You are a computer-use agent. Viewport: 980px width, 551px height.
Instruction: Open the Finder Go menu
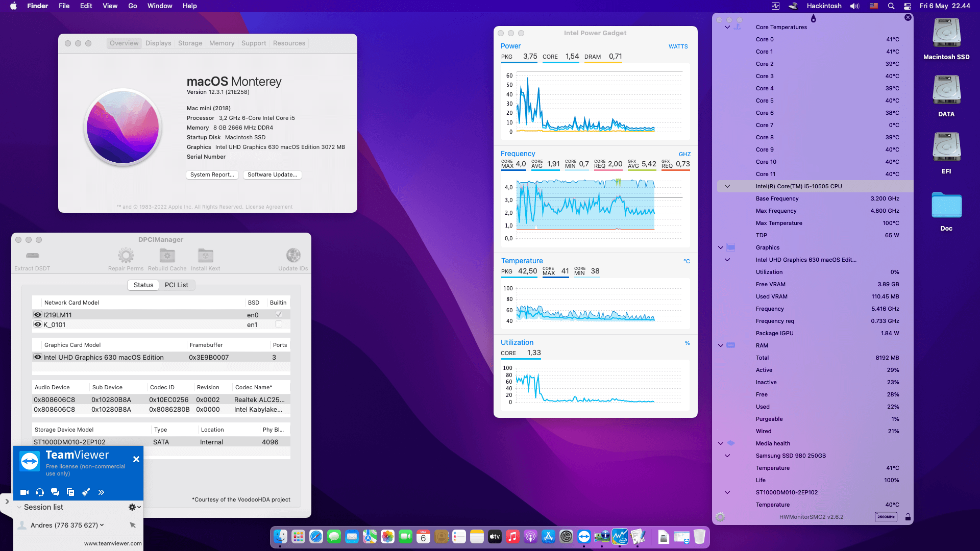[x=133, y=6]
